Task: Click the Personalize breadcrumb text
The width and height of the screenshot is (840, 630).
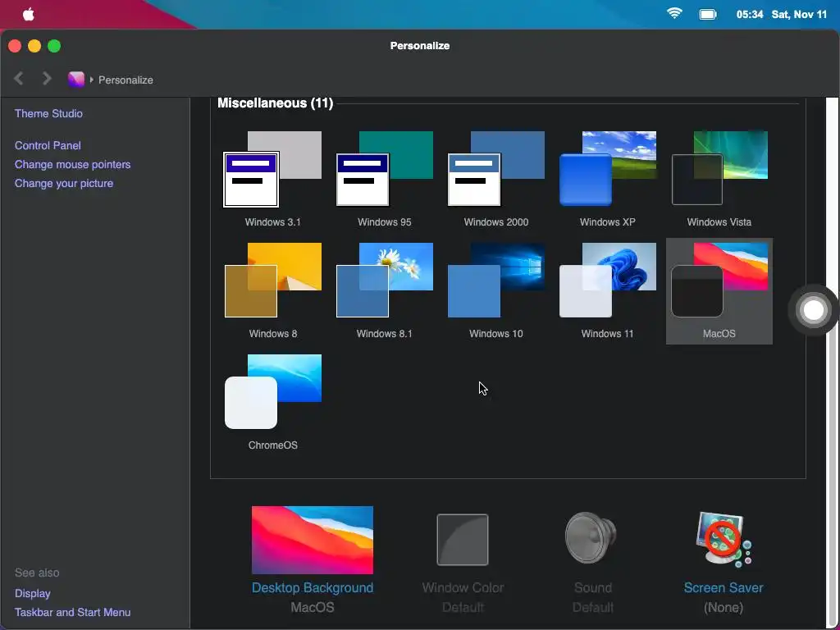Action: [126, 80]
